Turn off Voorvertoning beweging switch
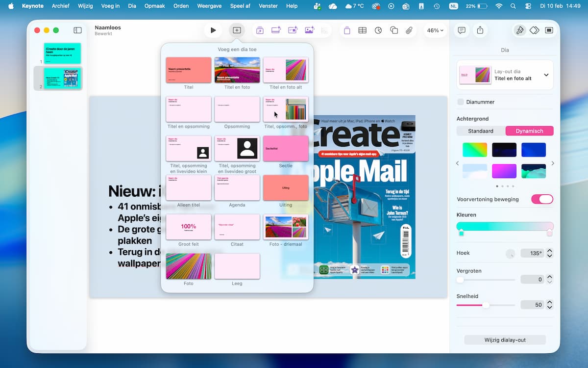This screenshot has width=588, height=368. 542,199
